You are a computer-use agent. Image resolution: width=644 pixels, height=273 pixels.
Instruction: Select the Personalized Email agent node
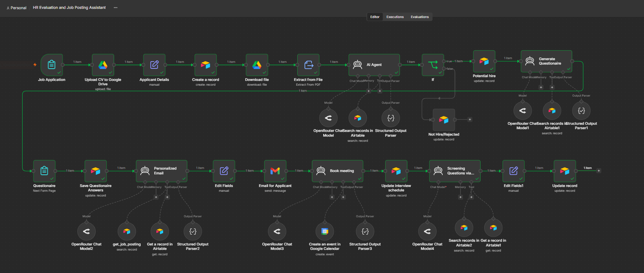[x=161, y=171]
